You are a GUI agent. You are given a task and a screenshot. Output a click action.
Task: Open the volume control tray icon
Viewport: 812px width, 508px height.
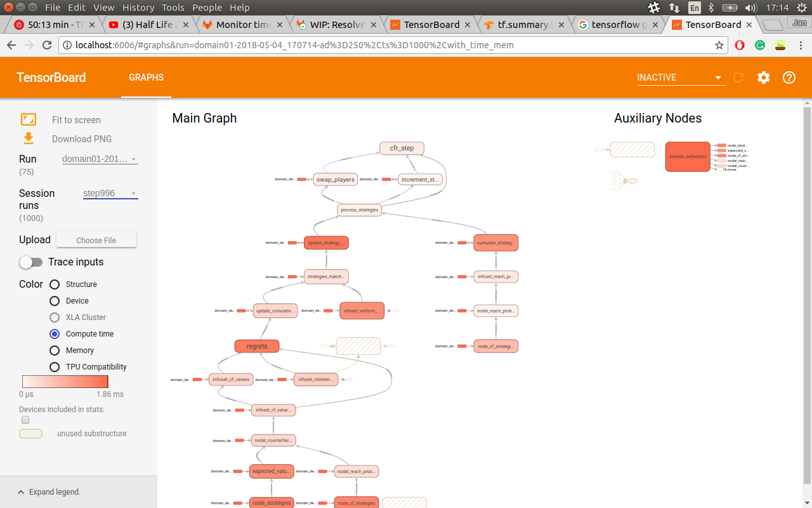(x=751, y=8)
